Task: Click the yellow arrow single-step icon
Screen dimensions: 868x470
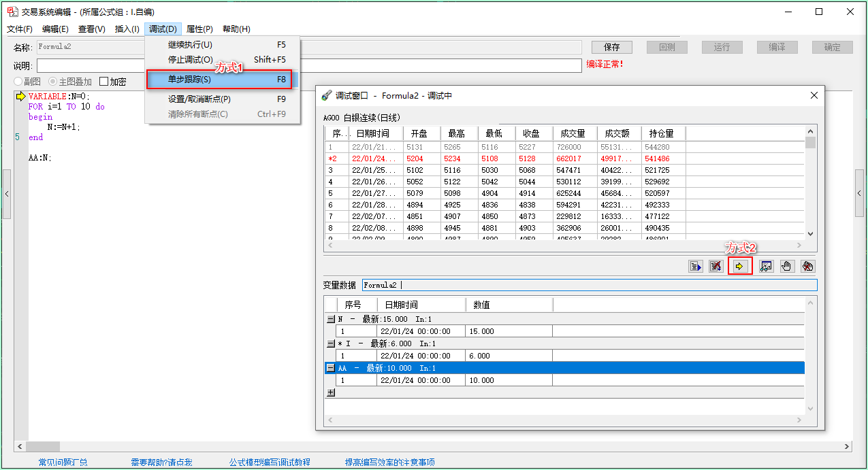Action: pos(739,267)
